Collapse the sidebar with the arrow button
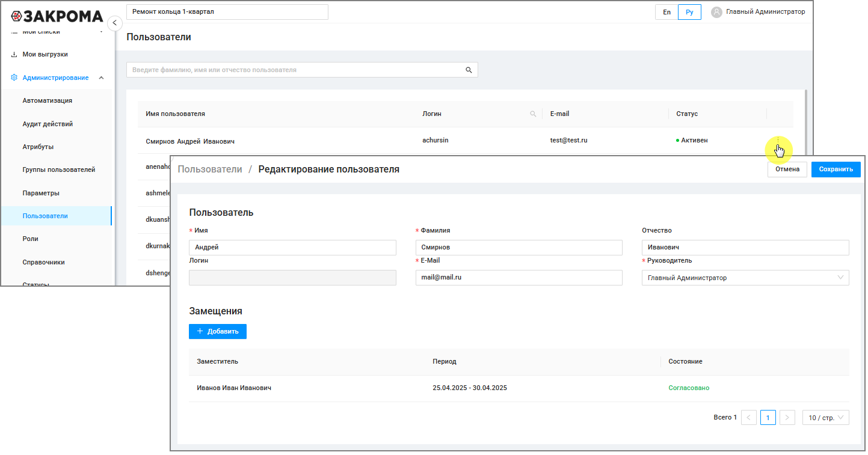The image size is (868, 455). [115, 23]
